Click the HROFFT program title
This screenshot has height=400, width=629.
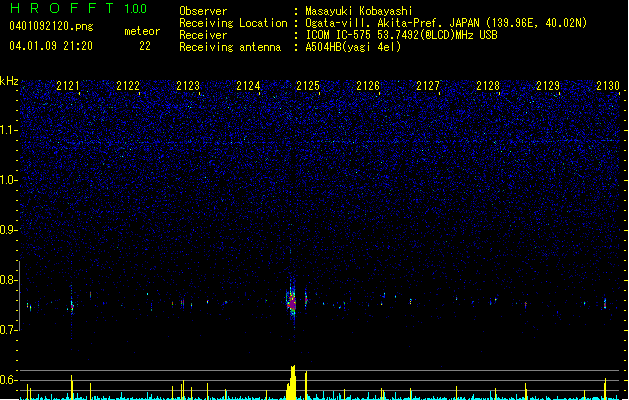tap(62, 8)
